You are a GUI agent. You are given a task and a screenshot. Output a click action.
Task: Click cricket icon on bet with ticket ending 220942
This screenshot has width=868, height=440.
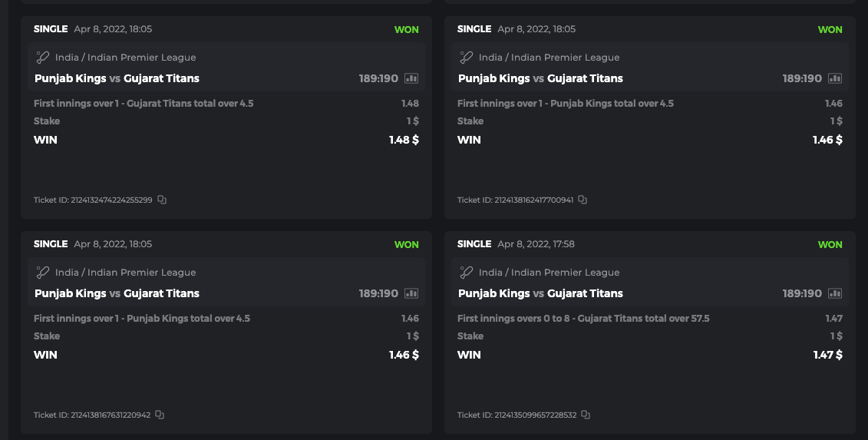coord(43,273)
